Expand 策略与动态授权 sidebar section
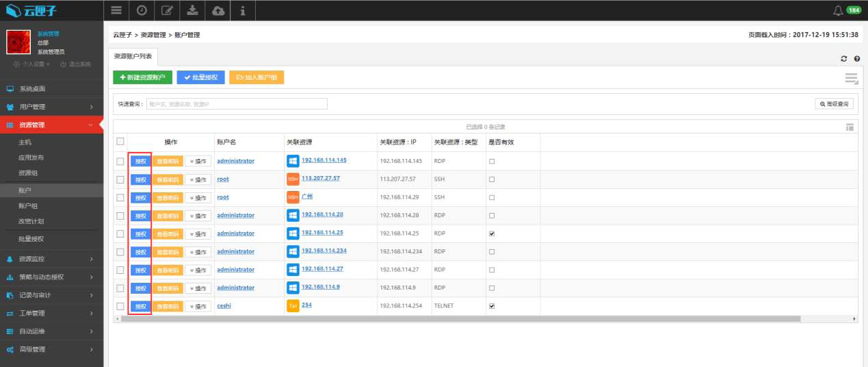Viewport: 868px width, 367px height. 51,277
